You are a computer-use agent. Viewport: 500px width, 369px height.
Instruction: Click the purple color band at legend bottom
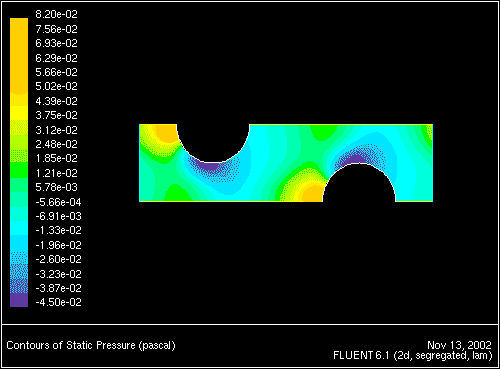19,300
